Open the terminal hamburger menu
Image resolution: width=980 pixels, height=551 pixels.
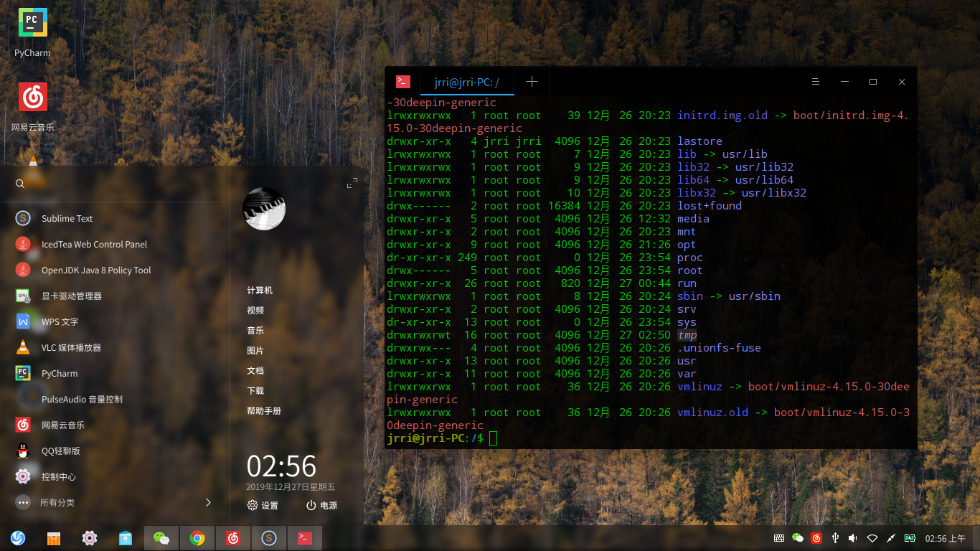click(x=816, y=82)
